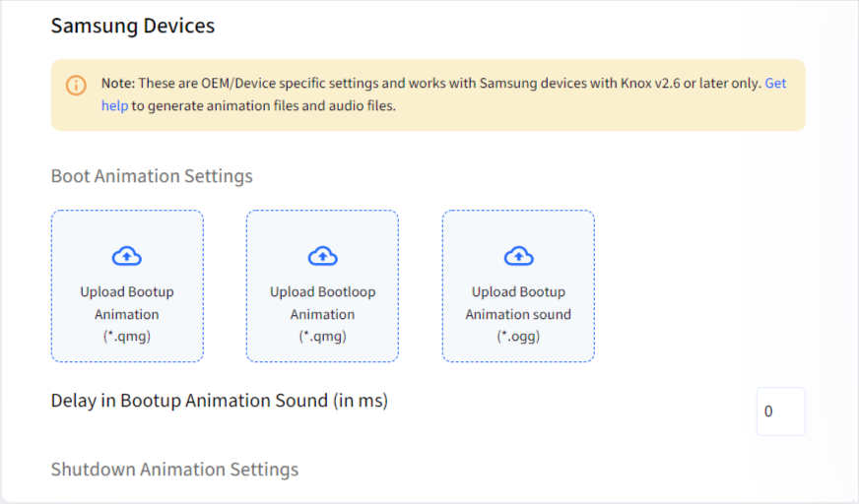Click 'Knox v2.6 or later only' text in the note
Image resolution: width=859 pixels, height=504 pixels.
click(691, 83)
